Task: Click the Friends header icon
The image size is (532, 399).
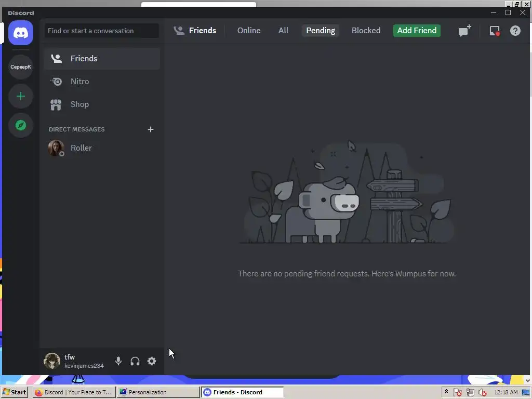Action: tap(179, 31)
